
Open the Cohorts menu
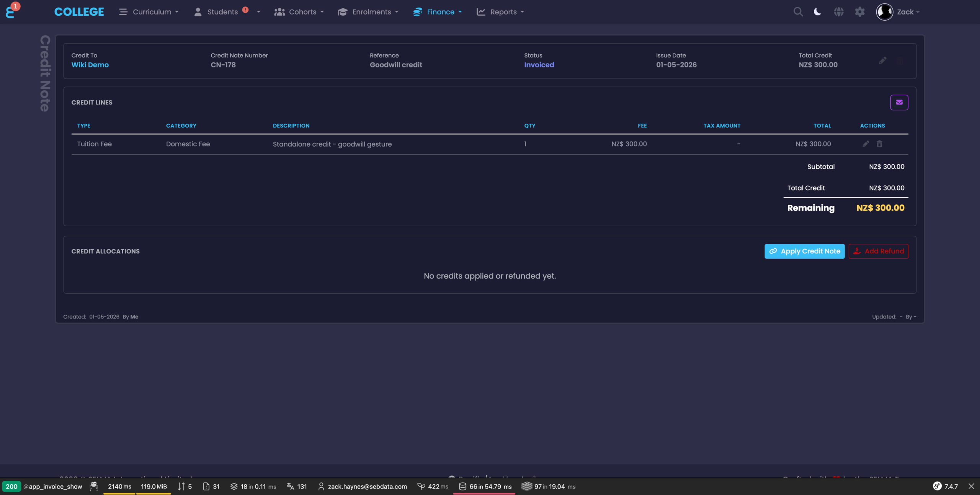coord(299,12)
